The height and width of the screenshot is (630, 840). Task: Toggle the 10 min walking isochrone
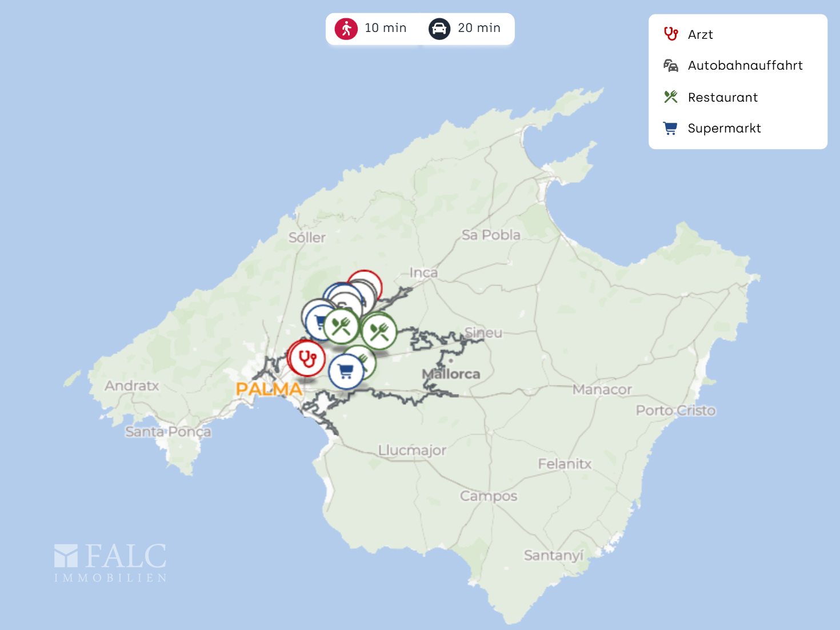click(x=385, y=28)
